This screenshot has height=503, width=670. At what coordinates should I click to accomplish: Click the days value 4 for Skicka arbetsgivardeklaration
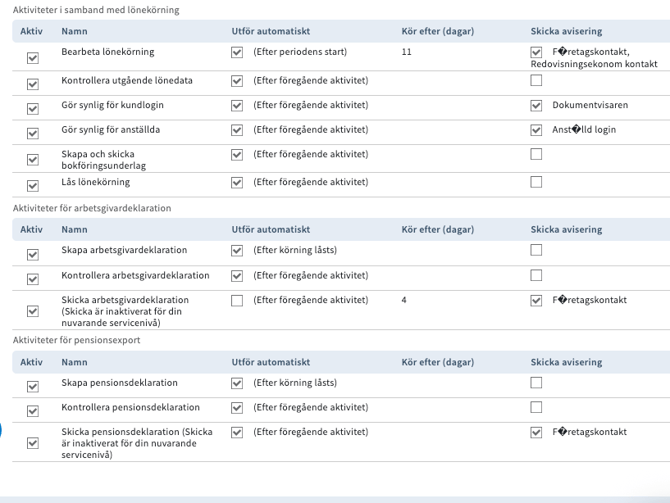tap(404, 300)
